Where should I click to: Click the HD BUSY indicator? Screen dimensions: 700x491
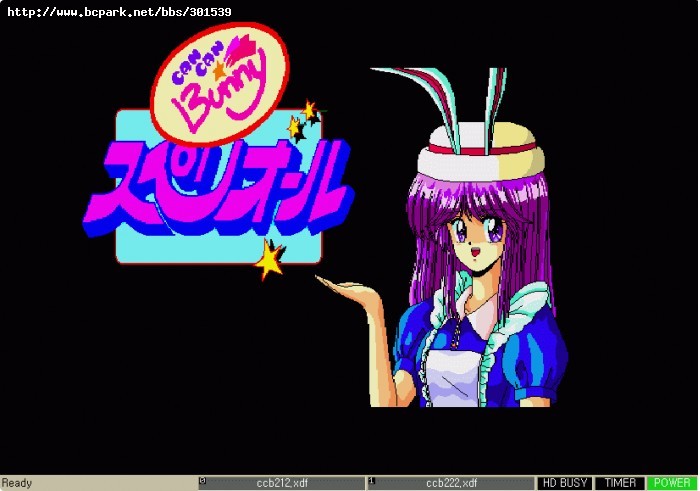pyautogui.click(x=565, y=483)
